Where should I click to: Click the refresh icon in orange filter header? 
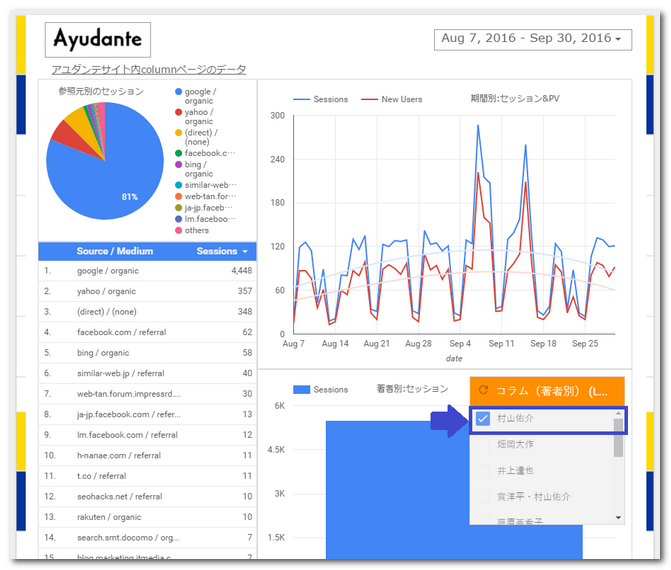coord(484,390)
